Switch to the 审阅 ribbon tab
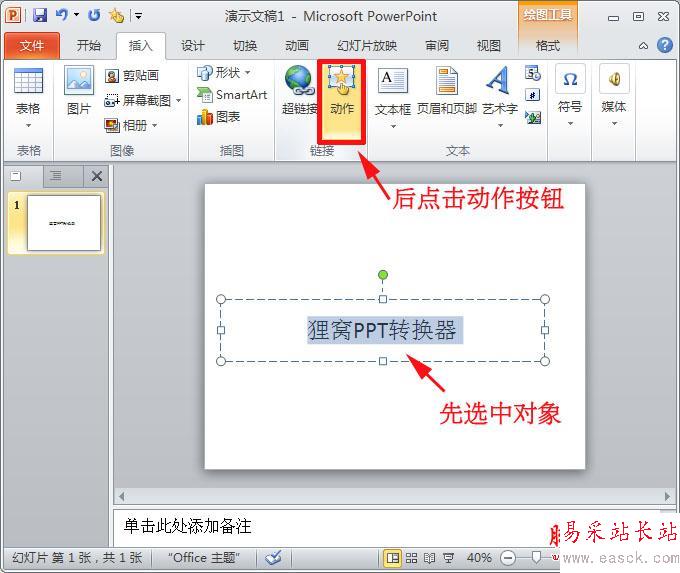Viewport: 680px width, 573px height. (437, 46)
